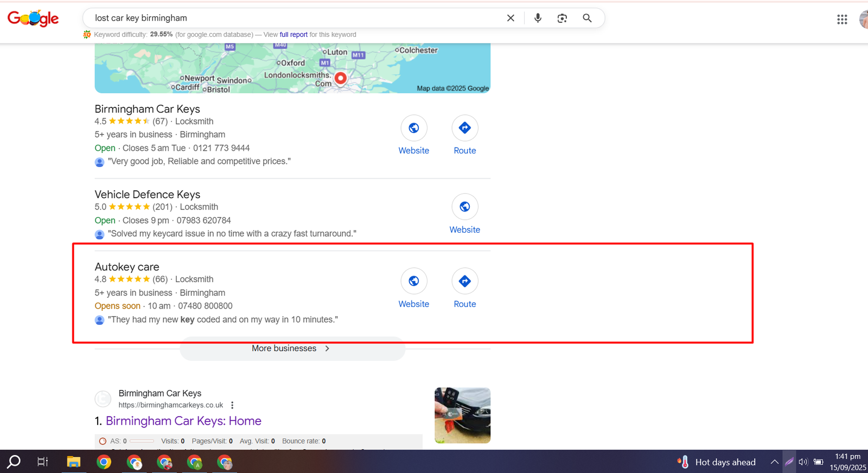This screenshot has height=473, width=868.
Task: Clear the search box with X icon
Action: click(x=510, y=18)
